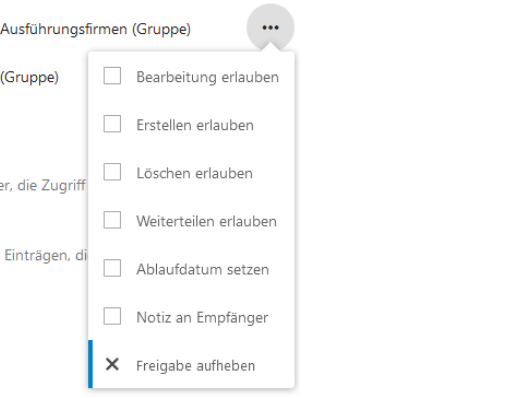This screenshot has height=398, width=529.
Task: Click the second (Gruppe) share entry
Action: [29, 77]
